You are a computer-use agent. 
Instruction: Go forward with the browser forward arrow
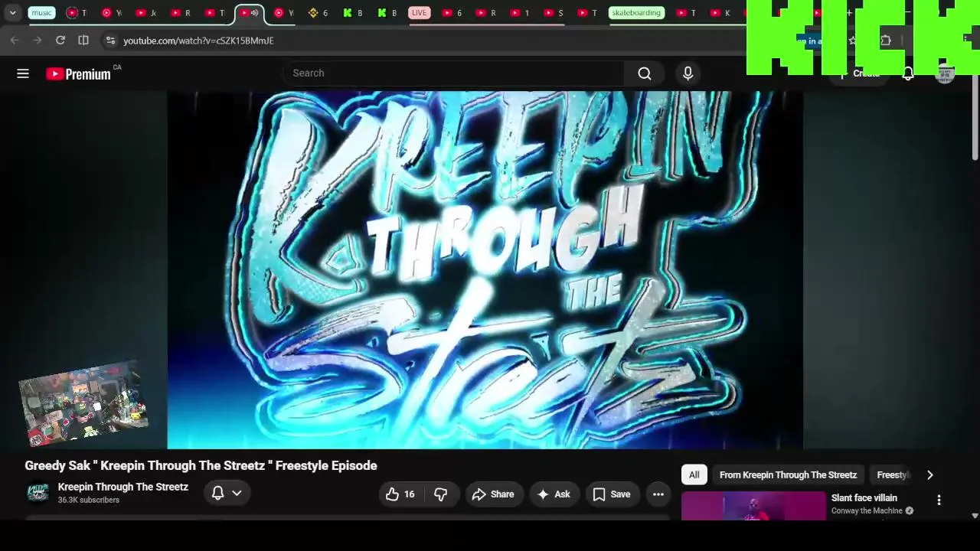[x=37, y=41]
